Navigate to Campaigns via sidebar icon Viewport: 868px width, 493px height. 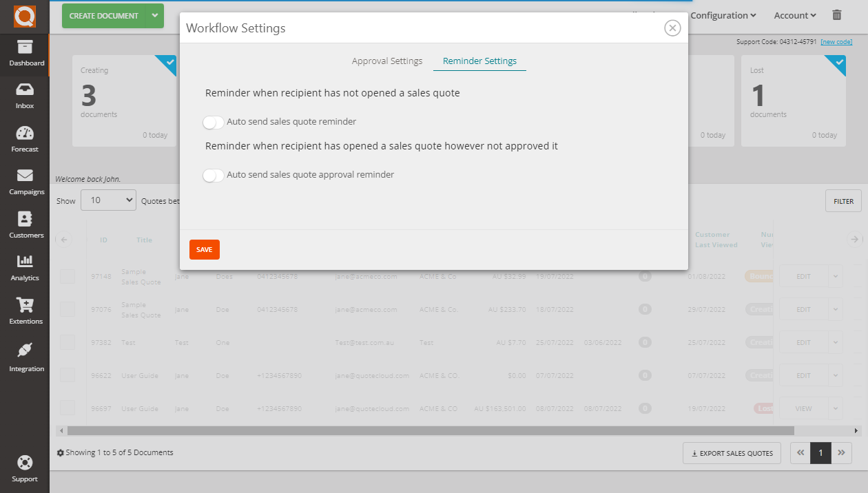(x=25, y=179)
